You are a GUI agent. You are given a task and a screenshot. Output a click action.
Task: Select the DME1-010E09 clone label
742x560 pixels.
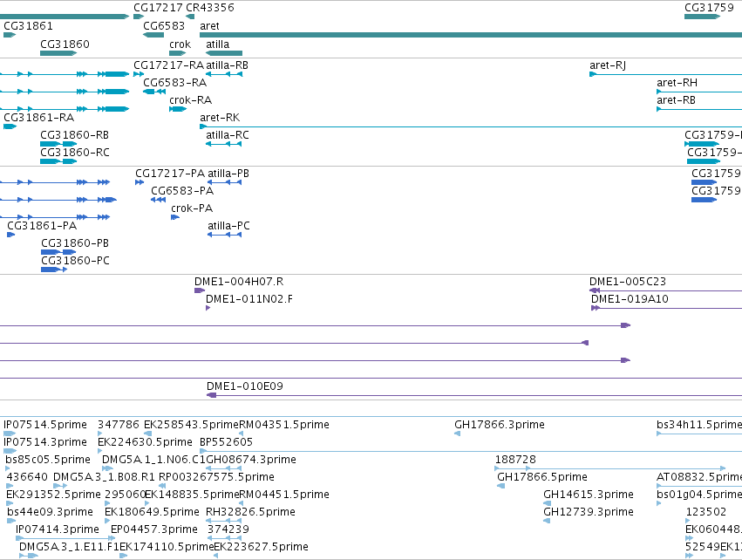[245, 386]
